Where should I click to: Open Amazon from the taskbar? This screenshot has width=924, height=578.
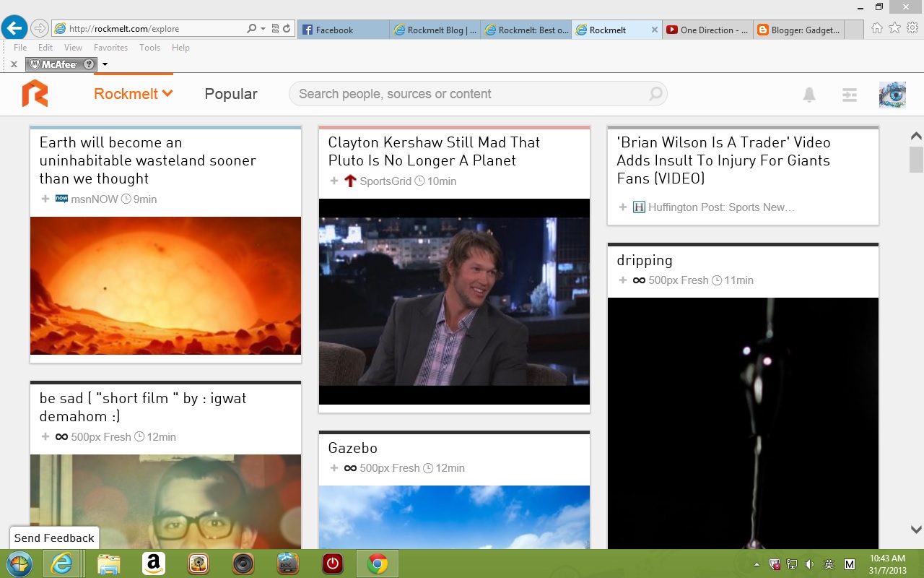coord(154,564)
